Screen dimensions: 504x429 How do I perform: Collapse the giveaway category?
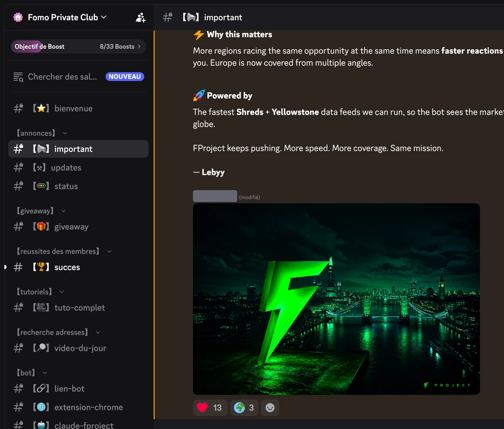(x=41, y=211)
